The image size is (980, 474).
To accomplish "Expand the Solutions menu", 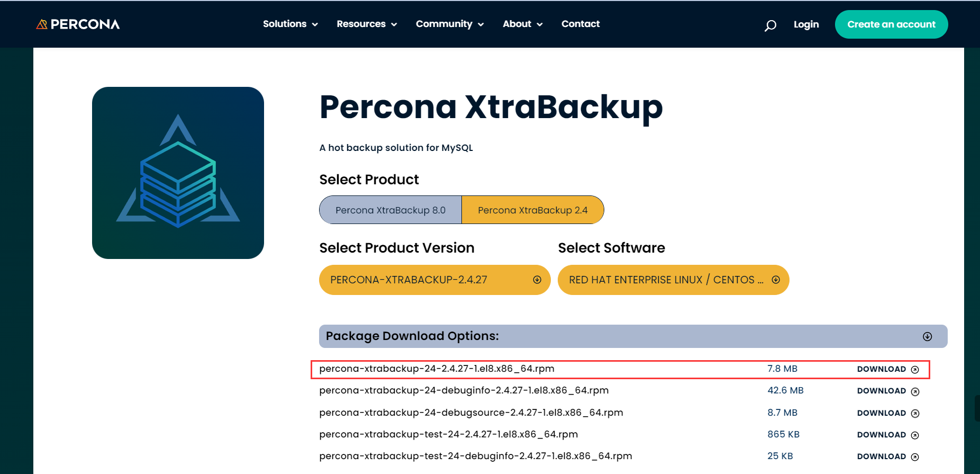I will (291, 24).
